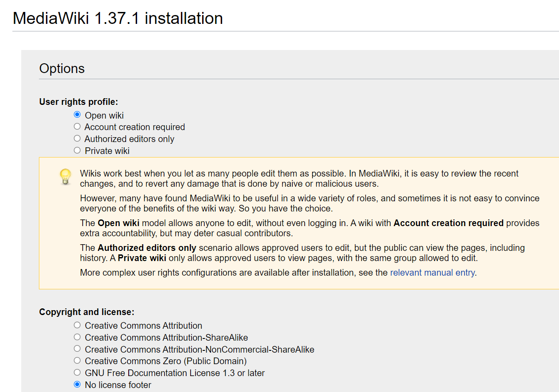Click the Options section heading

pos(62,69)
